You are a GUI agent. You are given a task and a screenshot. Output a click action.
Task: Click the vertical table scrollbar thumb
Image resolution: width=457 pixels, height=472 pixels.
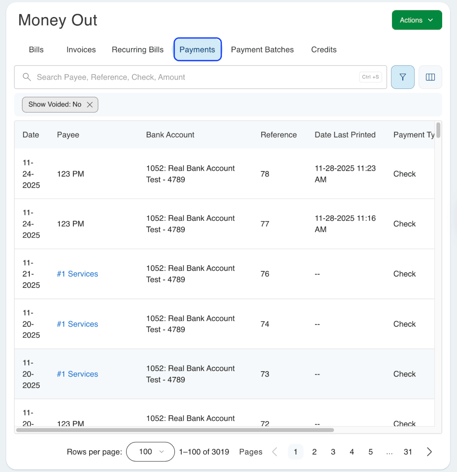[438, 130]
